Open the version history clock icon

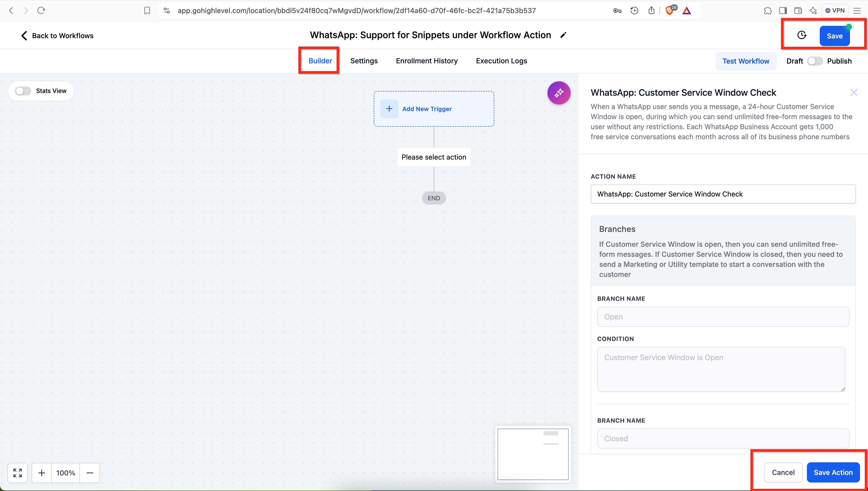point(802,35)
